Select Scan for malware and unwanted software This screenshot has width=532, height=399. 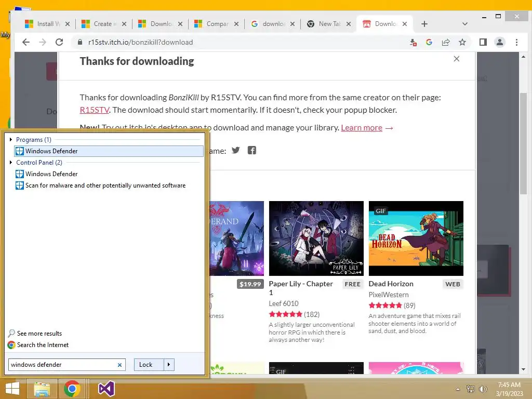pyautogui.click(x=100, y=185)
